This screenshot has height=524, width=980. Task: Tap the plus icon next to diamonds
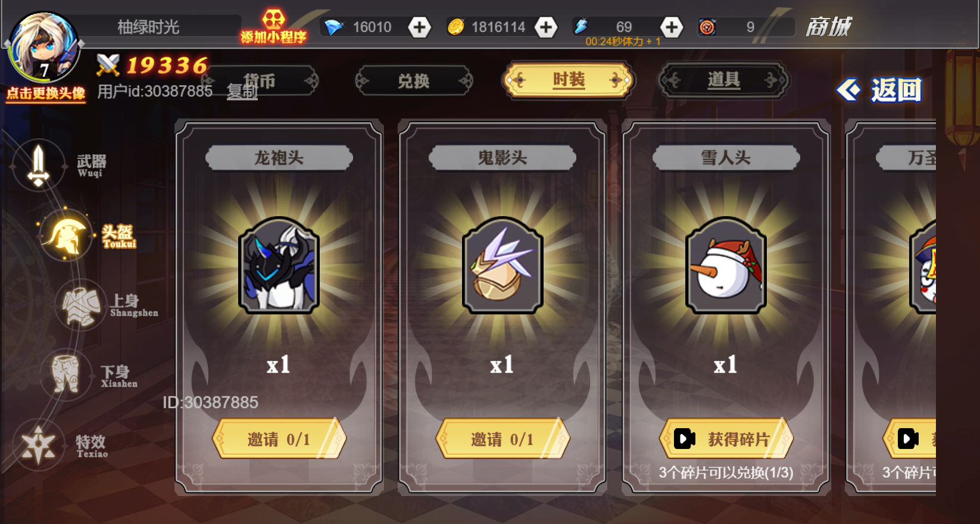pos(420,27)
